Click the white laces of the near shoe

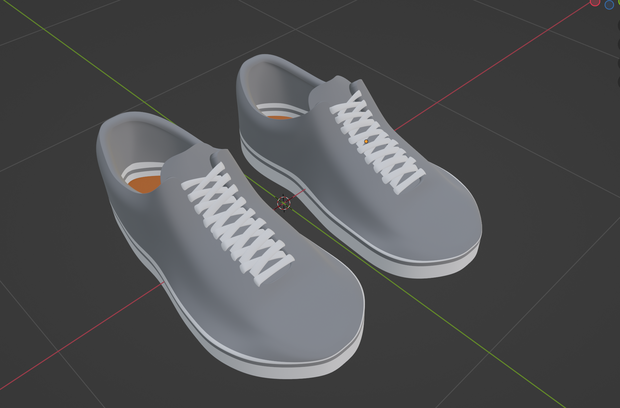(237, 225)
